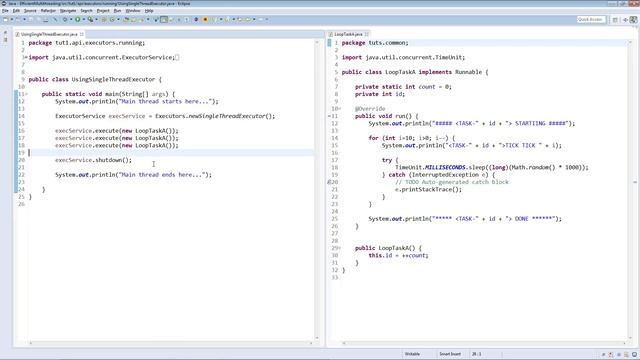Click the task marker at line 20
640x360 pixels.
click(x=330, y=182)
